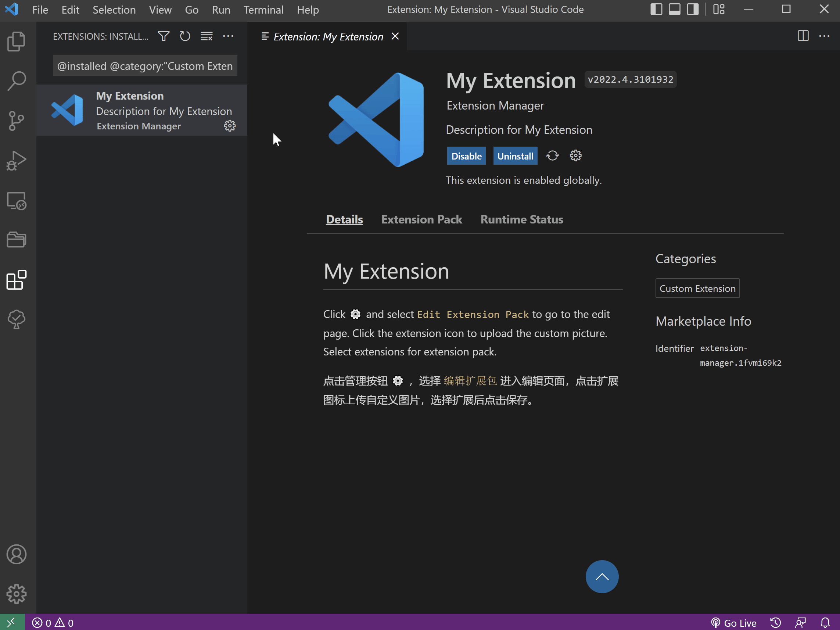The height and width of the screenshot is (630, 840).
Task: Open the extensions overflow menu
Action: (229, 36)
